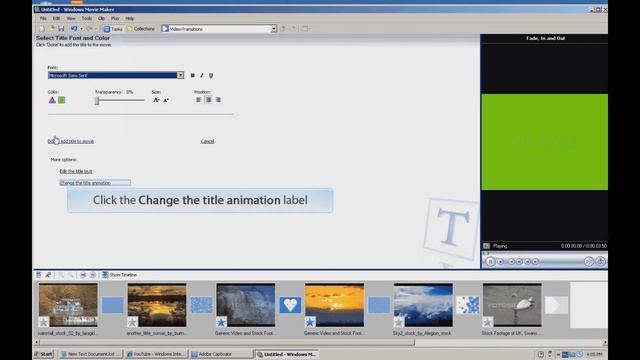
Task: Align title text to the left
Action: [x=199, y=100]
